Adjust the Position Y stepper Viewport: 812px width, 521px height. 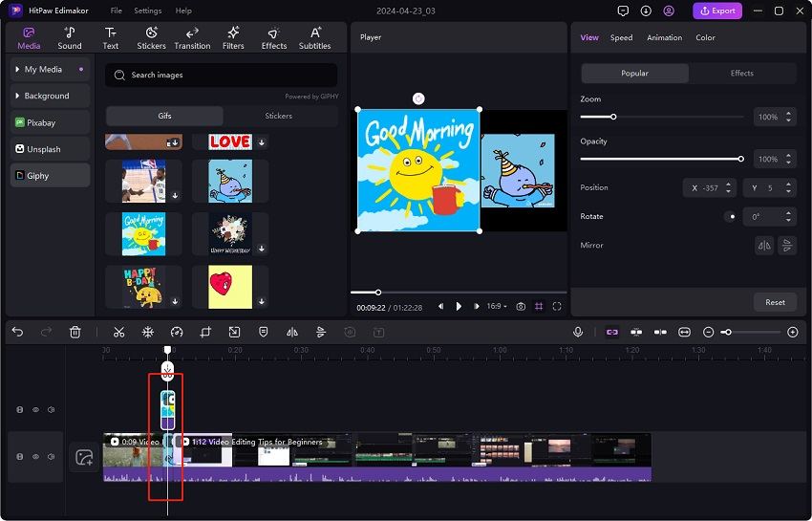point(788,187)
